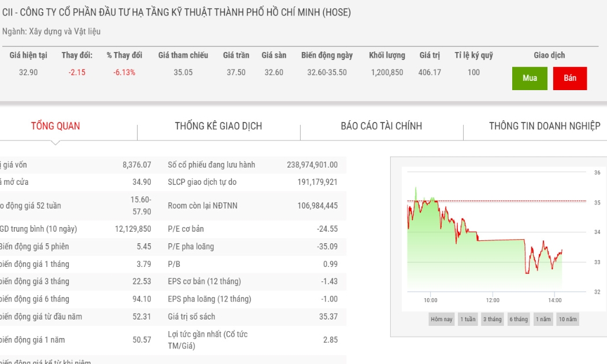The image size is (607, 364).
Task: Click the dashed reference price line on chart
Action: point(497,200)
